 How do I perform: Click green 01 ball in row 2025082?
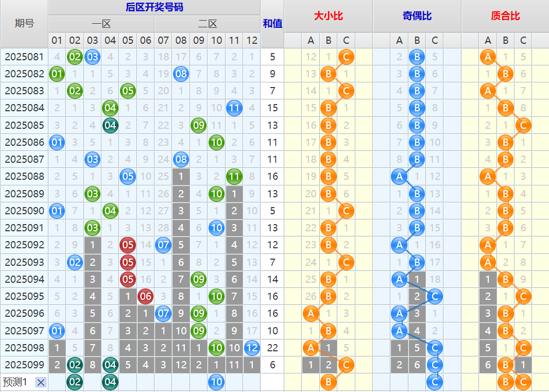57,74
